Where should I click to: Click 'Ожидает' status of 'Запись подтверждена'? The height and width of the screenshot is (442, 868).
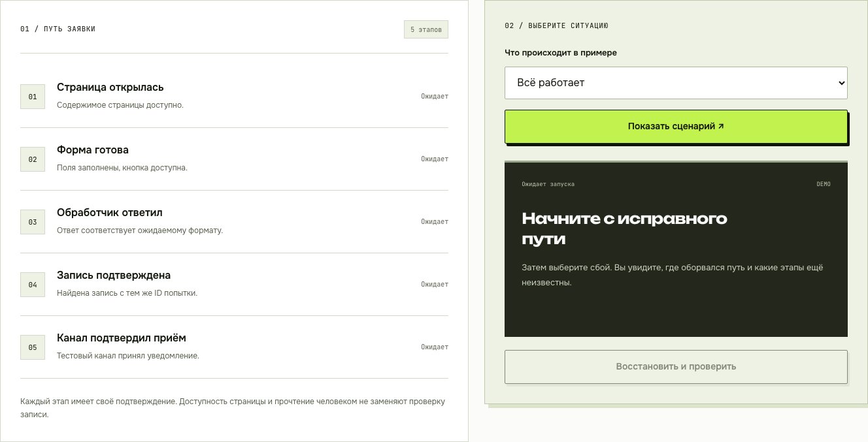435,285
